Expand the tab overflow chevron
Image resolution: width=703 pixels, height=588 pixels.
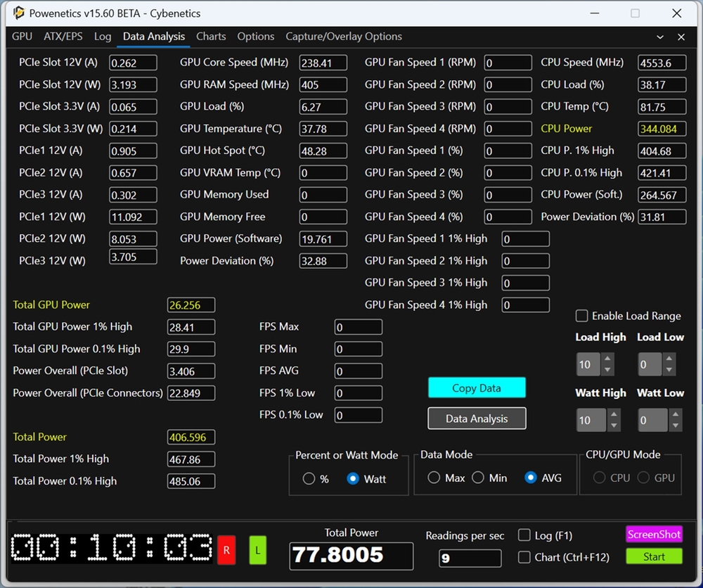[x=660, y=37]
